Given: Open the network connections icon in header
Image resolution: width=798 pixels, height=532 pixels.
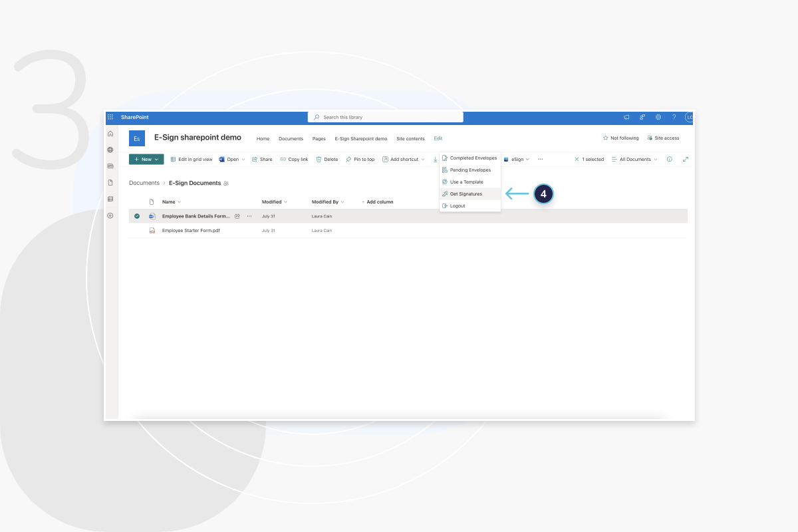Looking at the screenshot, I should point(642,117).
